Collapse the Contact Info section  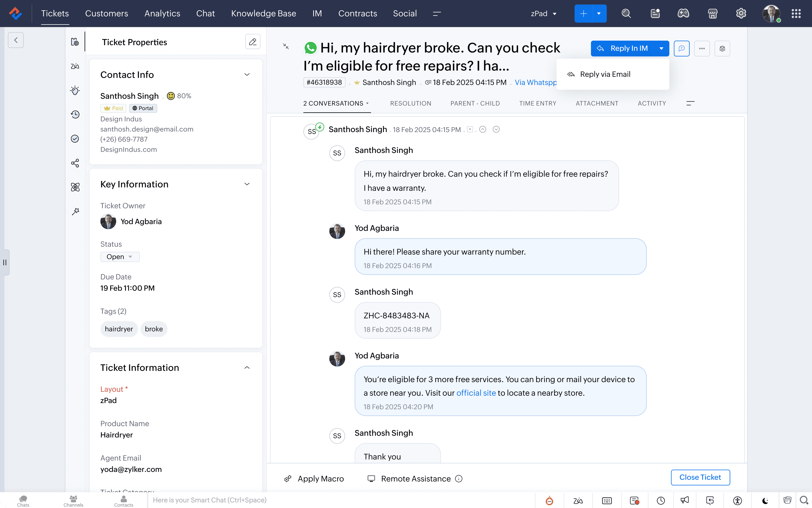[247, 75]
